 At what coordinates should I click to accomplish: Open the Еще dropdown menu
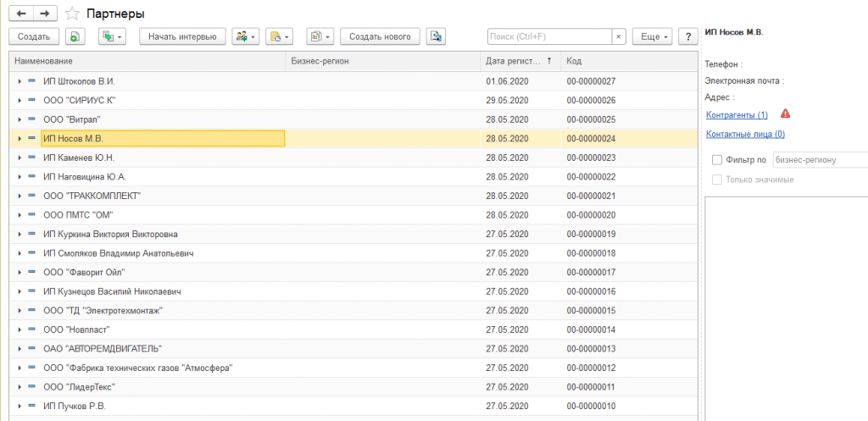(x=652, y=36)
